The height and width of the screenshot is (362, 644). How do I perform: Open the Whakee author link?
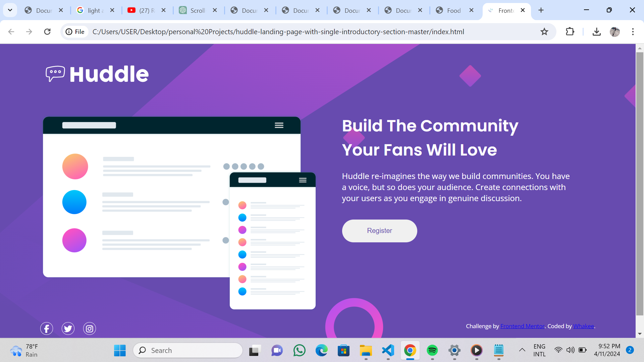pos(583,326)
